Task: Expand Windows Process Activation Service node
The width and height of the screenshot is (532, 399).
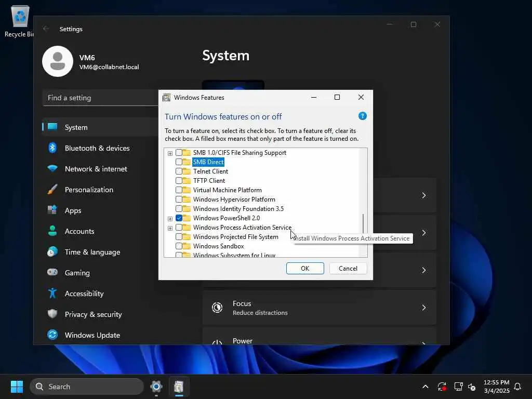Action: tap(170, 228)
